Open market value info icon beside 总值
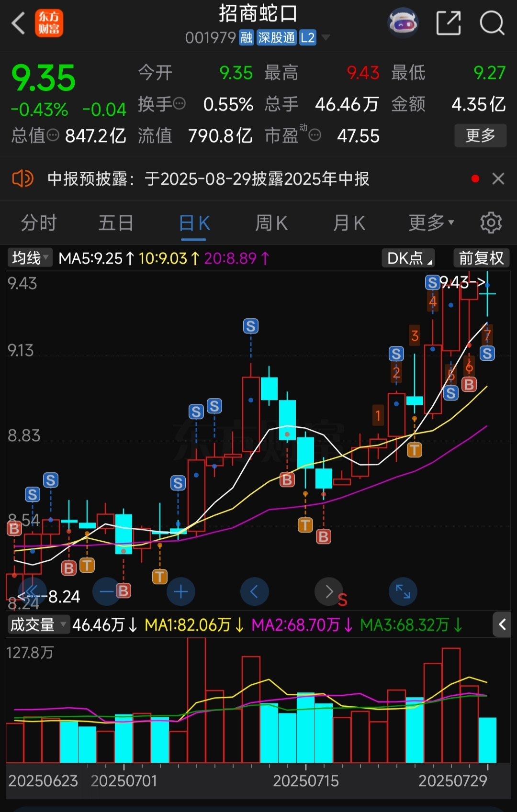The image size is (517, 812). 53,135
